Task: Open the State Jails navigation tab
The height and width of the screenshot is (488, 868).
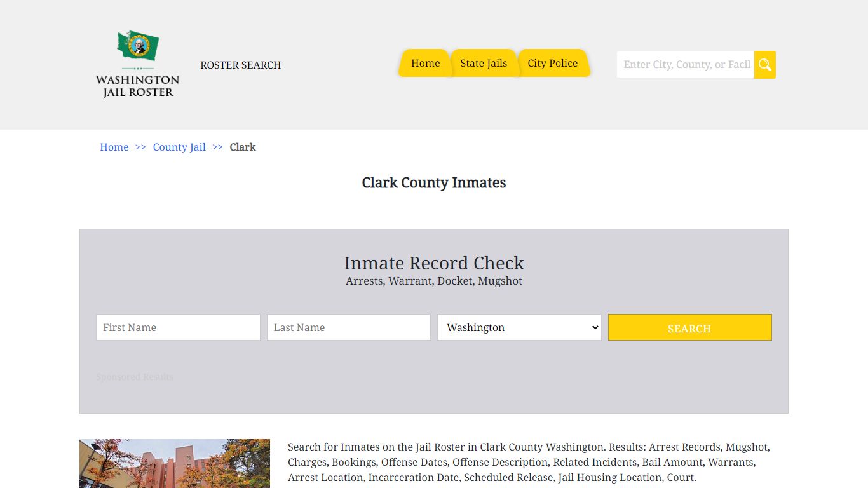Action: click(x=484, y=63)
